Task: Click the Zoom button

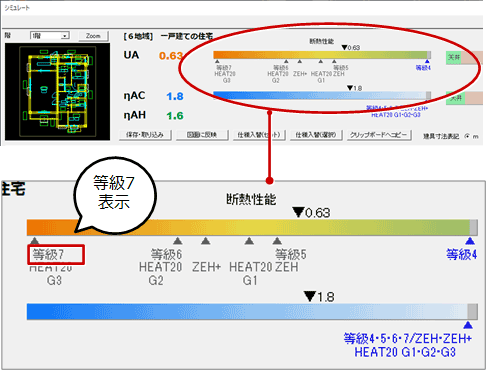Action: click(x=93, y=36)
